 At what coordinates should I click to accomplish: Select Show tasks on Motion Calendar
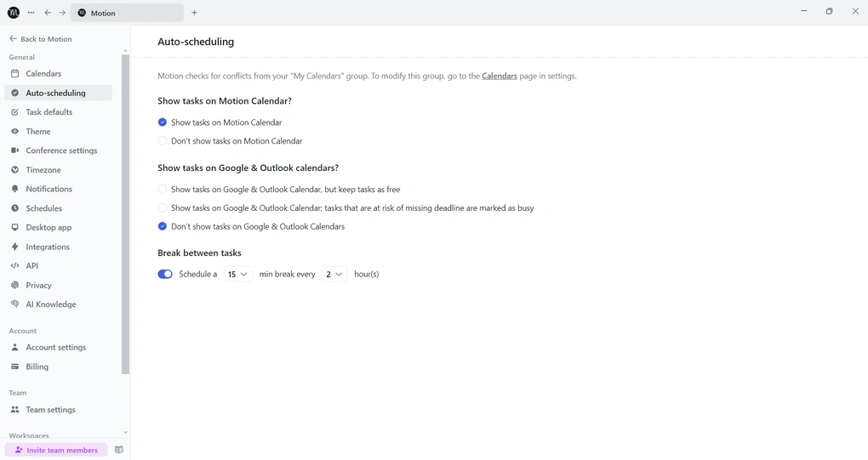163,122
